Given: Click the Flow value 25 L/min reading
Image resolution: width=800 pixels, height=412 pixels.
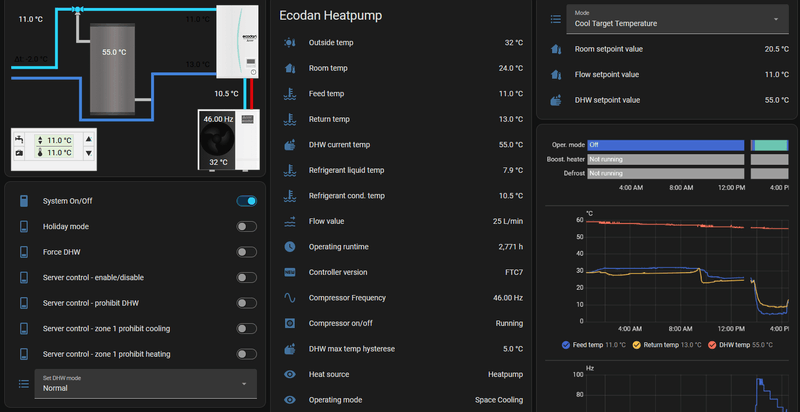Looking at the screenshot, I should (508, 221).
